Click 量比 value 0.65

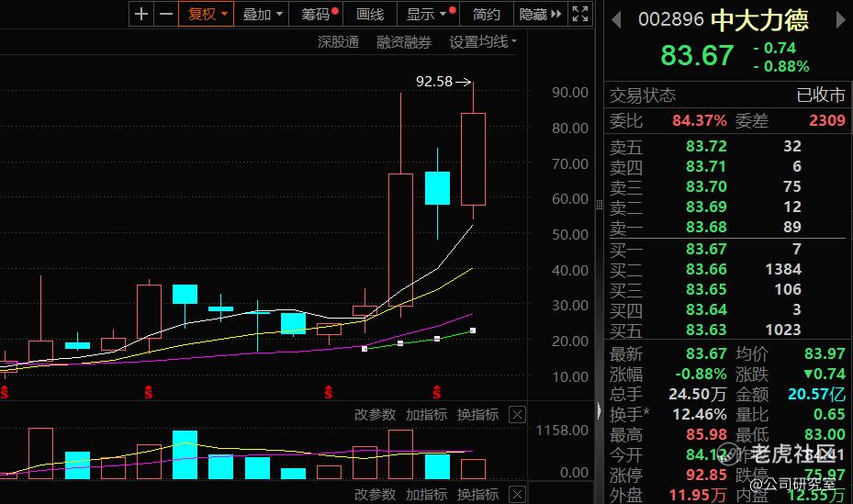(829, 414)
